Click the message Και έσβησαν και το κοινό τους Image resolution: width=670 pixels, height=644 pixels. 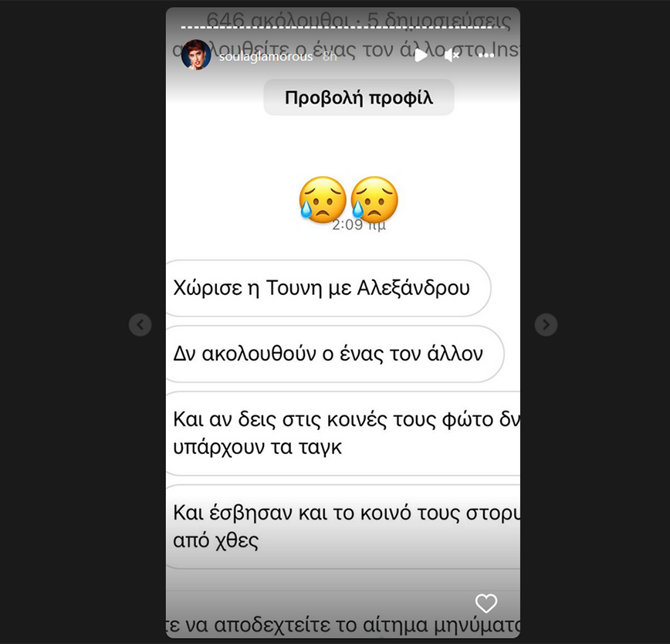tap(343, 527)
